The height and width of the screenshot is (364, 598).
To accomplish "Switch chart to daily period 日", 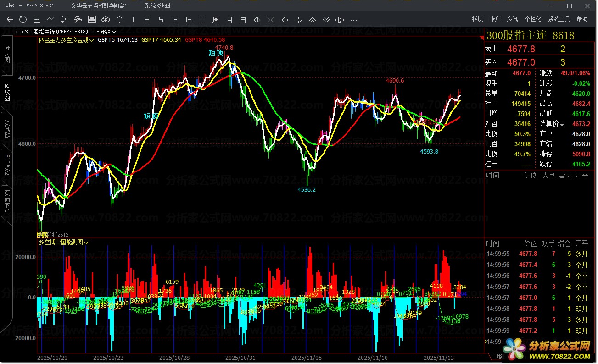I will [x=202, y=20].
